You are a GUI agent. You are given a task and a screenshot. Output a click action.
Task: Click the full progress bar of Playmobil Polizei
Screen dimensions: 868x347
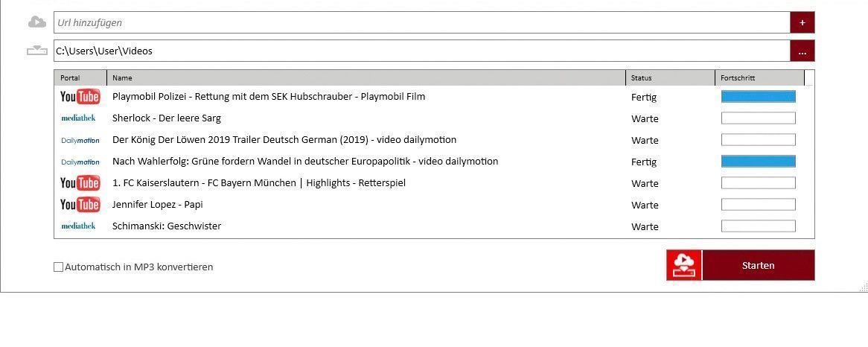coord(758,97)
